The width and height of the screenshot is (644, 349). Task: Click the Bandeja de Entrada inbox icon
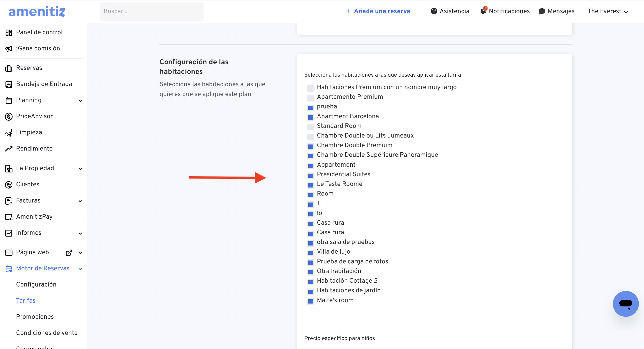[x=9, y=84]
